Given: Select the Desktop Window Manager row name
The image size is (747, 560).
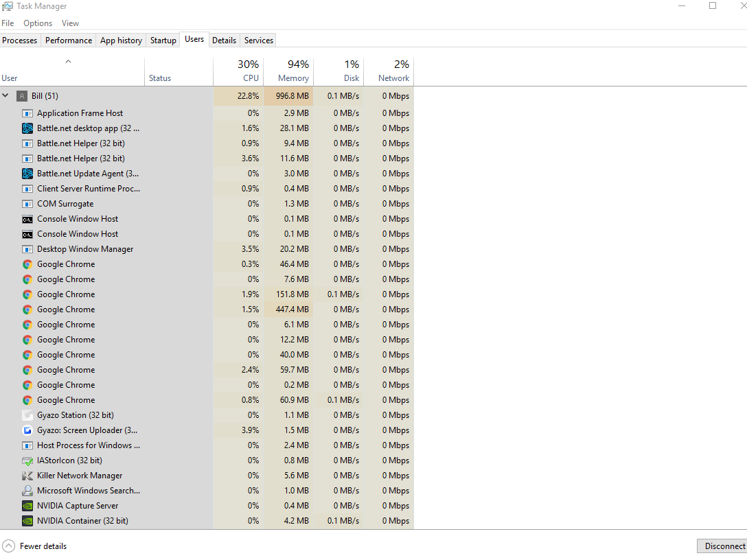Looking at the screenshot, I should click(x=85, y=249).
